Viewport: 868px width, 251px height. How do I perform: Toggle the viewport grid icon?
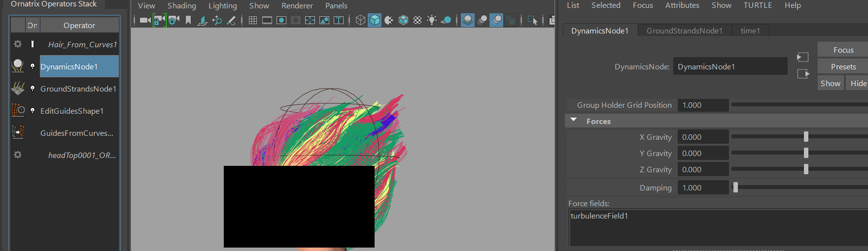click(x=253, y=20)
